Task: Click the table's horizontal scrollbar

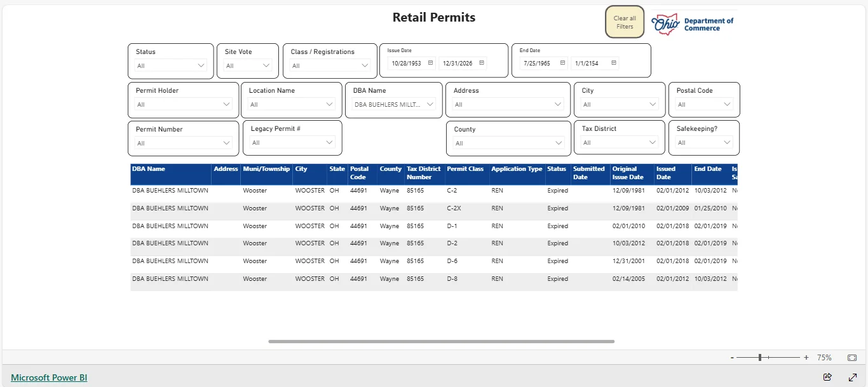Action: (441, 341)
